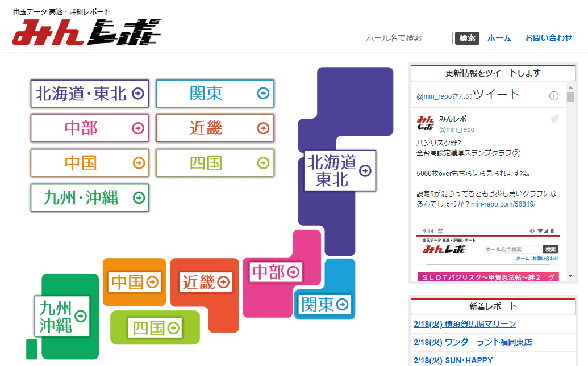Click the arrow icon on map 北海道 東北 label
The width and height of the screenshot is (588, 366).
tap(365, 171)
